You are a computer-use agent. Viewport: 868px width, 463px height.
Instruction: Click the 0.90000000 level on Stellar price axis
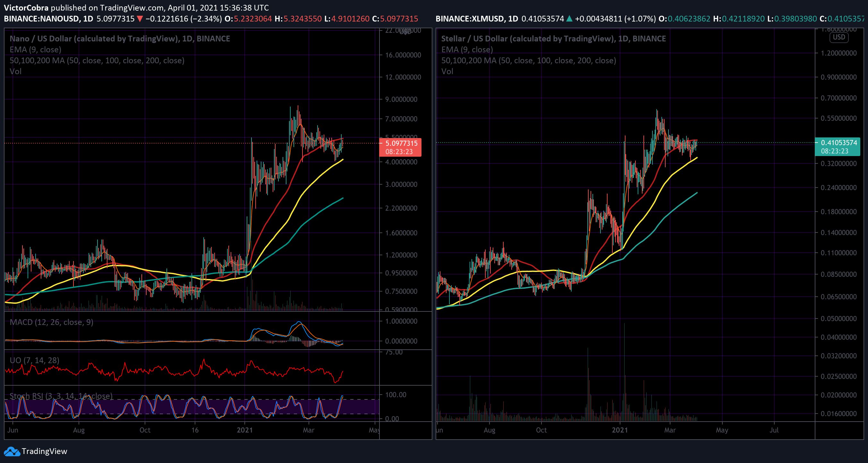point(839,77)
